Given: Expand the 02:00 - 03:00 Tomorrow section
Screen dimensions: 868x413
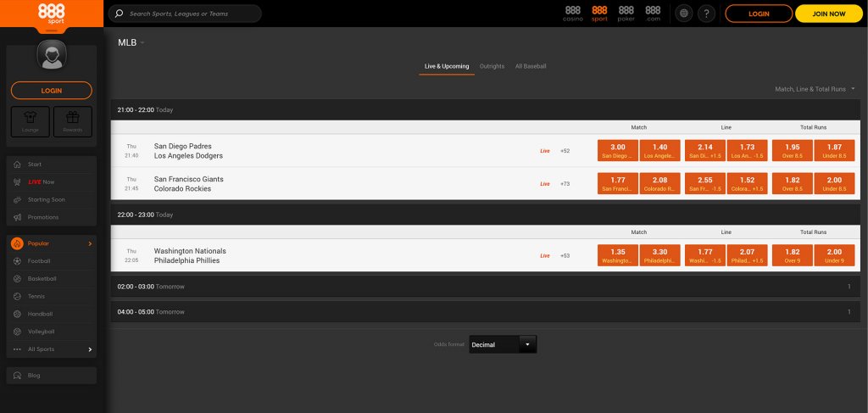Looking at the screenshot, I should pos(485,287).
